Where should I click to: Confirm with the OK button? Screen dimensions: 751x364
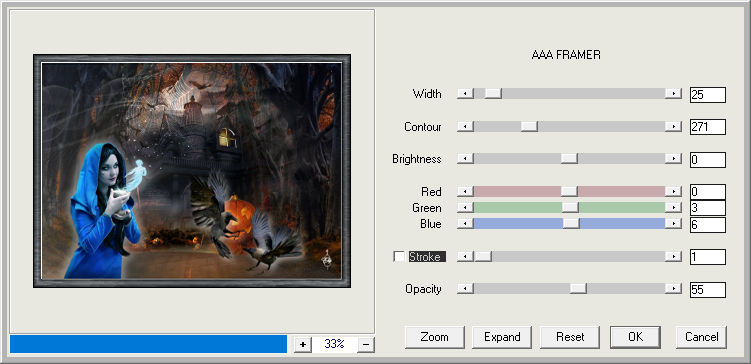coord(635,337)
